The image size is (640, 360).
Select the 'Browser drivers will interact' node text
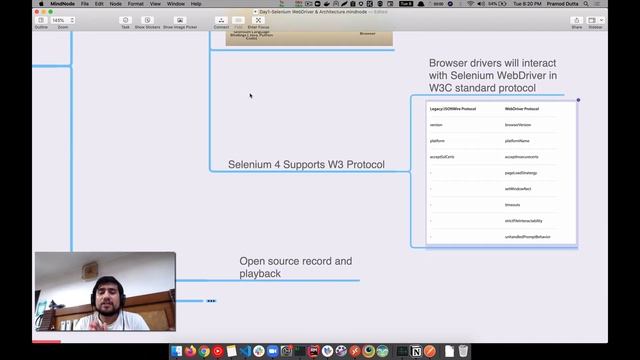[493, 76]
